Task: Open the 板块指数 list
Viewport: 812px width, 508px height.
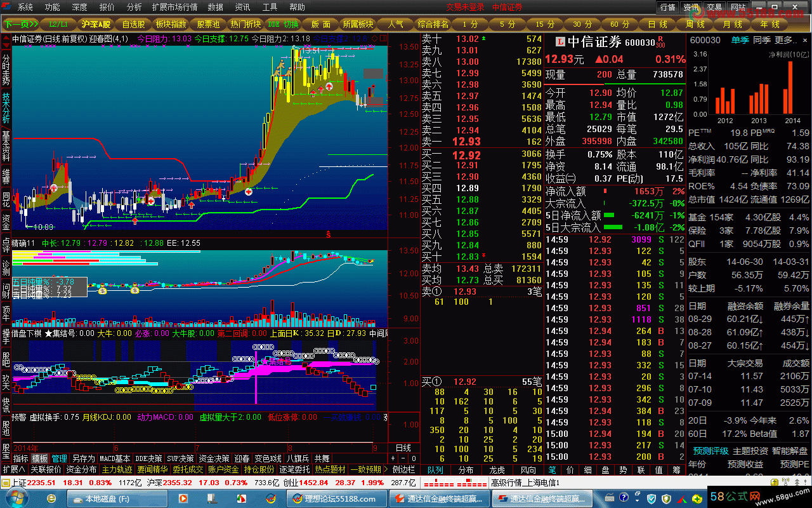Action: pyautogui.click(x=171, y=24)
